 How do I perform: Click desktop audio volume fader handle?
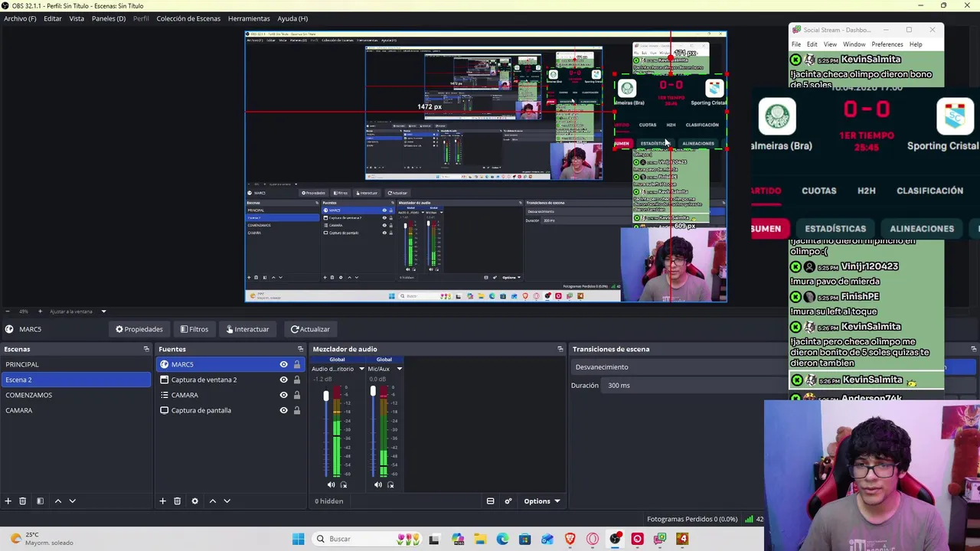click(x=325, y=396)
